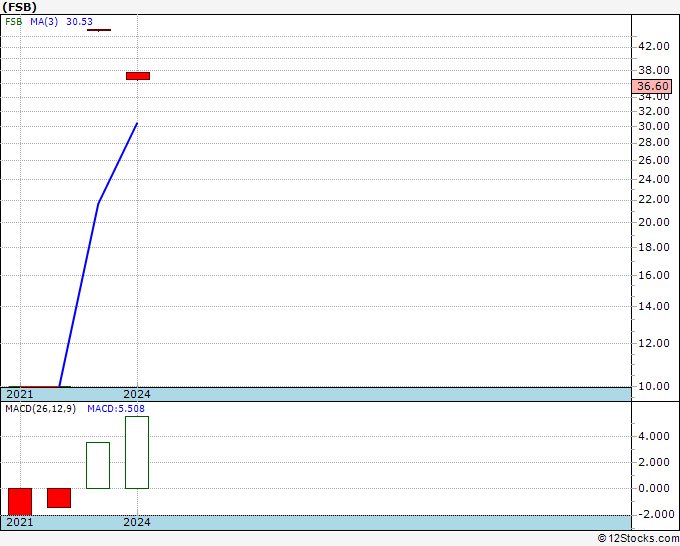Click the blue MA(3) line

(98, 204)
